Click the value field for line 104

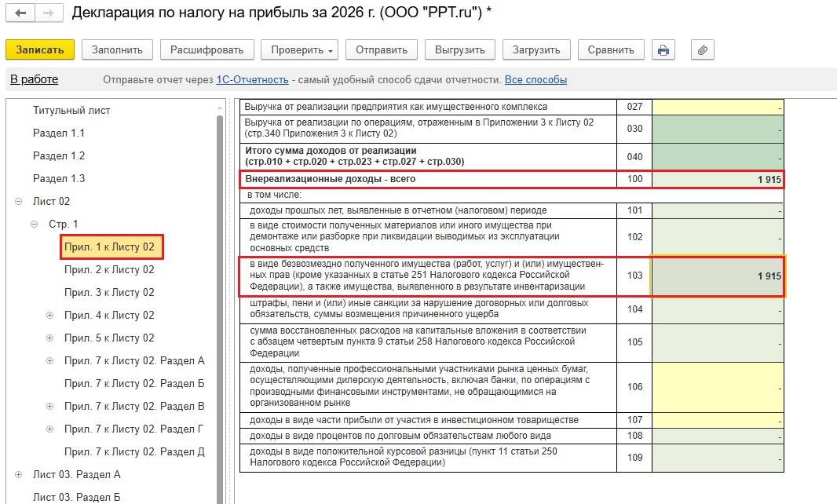click(x=718, y=309)
